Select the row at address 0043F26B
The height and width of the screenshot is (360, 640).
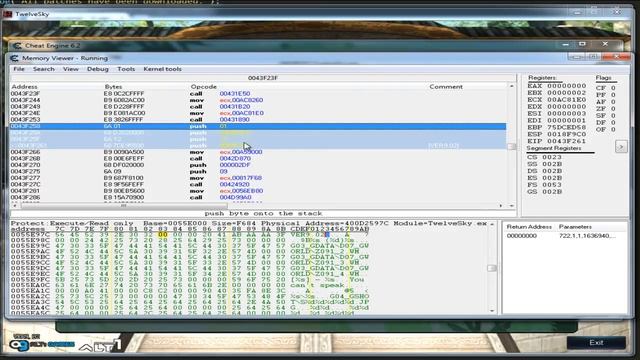258,158
